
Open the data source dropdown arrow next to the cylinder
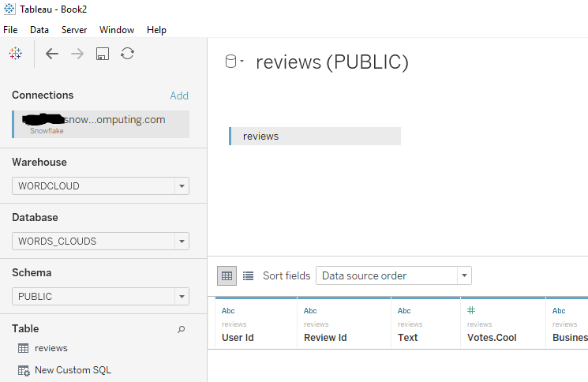click(x=242, y=61)
